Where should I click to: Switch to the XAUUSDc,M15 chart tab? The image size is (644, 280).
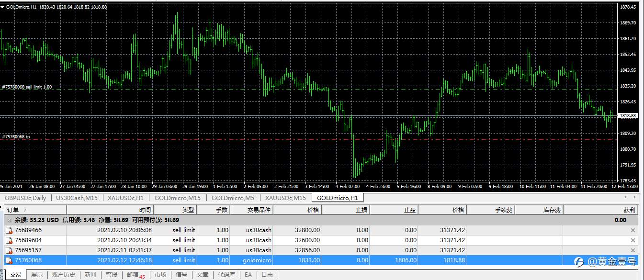285,198
